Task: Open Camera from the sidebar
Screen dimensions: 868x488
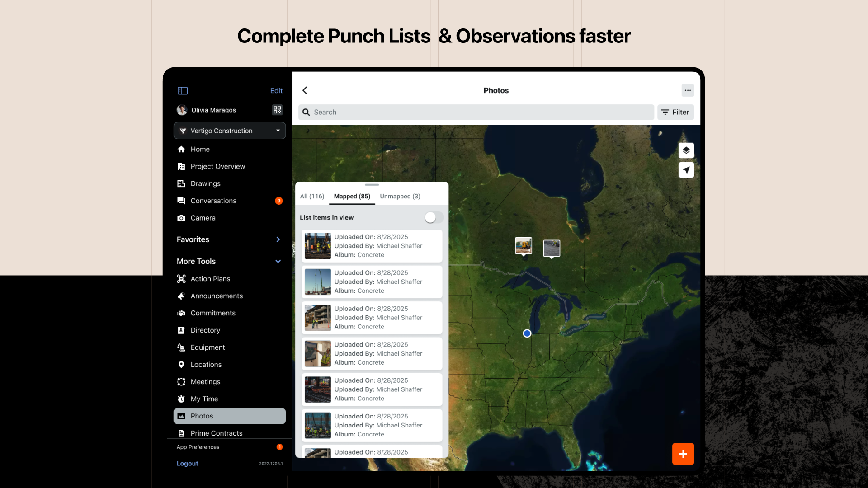Action: [203, 218]
